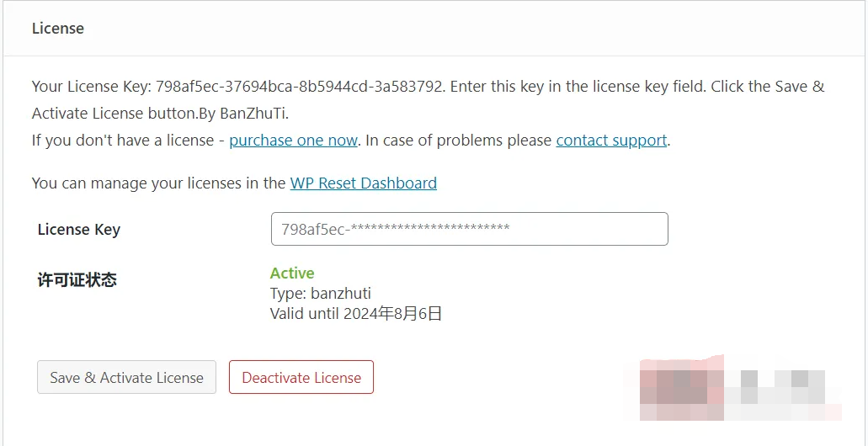
Task: Click the red Deactivate License button
Action: pos(301,377)
